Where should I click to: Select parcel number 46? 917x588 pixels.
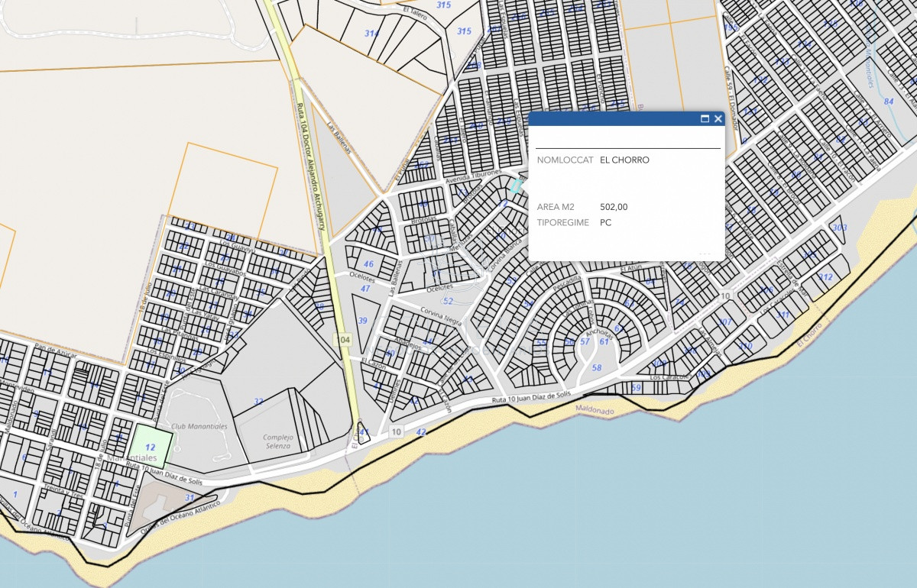click(368, 264)
